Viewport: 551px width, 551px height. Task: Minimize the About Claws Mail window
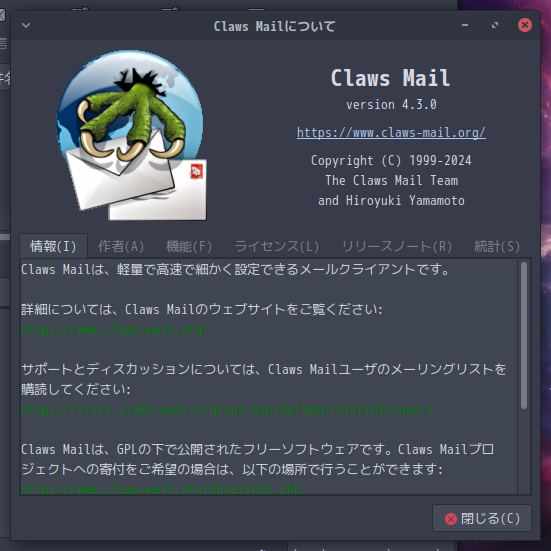point(465,25)
